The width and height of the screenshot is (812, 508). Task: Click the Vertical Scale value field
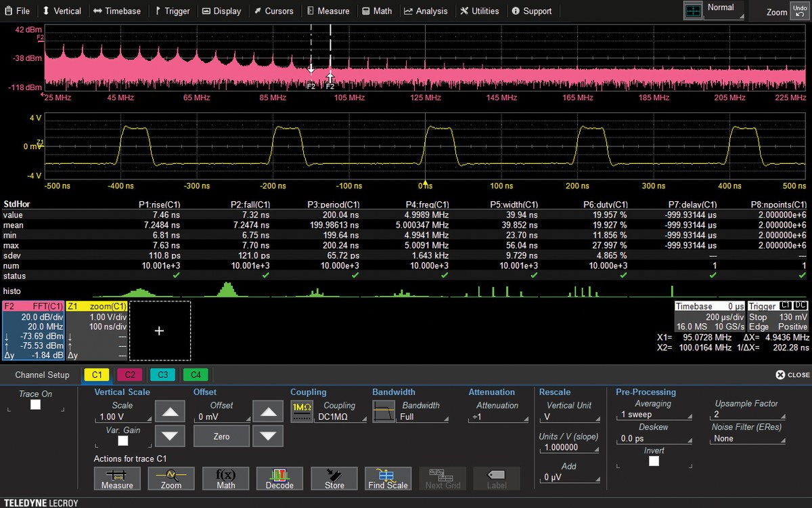click(x=122, y=417)
